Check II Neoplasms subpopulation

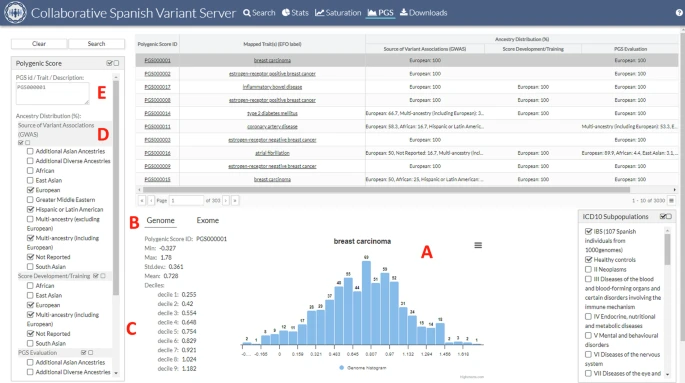coord(588,269)
